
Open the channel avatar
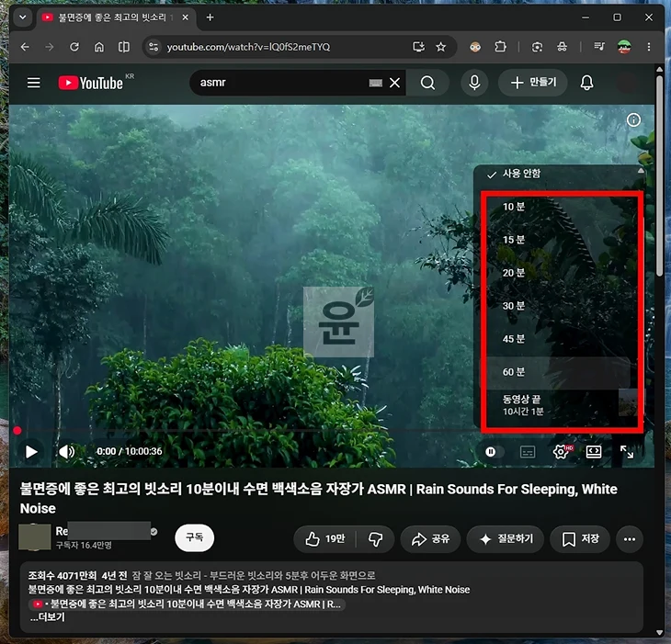(x=35, y=537)
